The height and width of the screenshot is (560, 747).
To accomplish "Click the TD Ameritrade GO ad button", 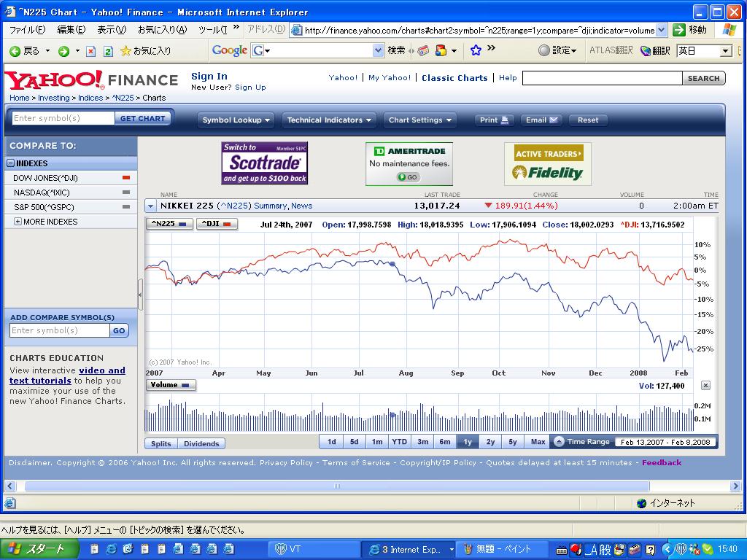I will [407, 177].
